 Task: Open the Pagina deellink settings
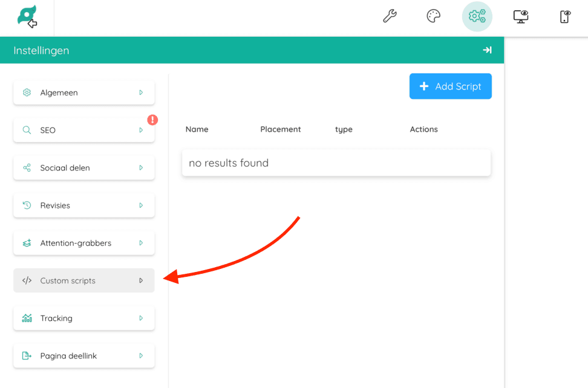point(83,356)
